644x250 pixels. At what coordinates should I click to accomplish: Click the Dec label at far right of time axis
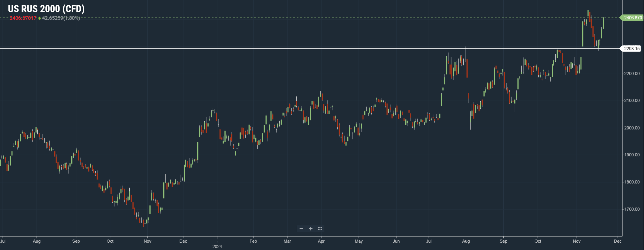618,241
